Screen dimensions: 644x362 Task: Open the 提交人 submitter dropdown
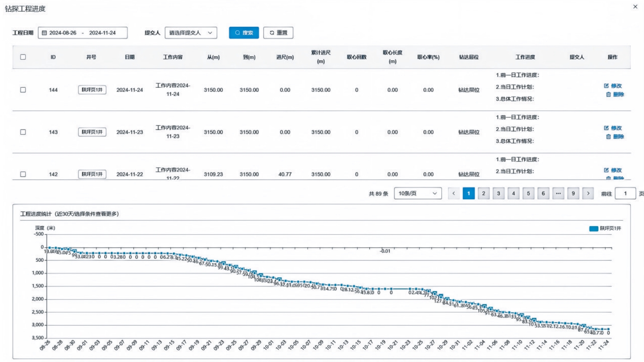point(191,33)
